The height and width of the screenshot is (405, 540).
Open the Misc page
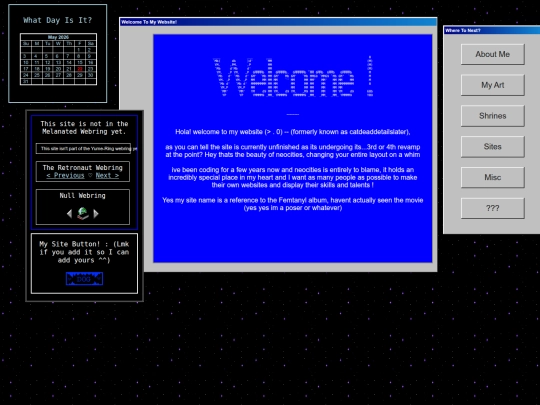(492, 177)
